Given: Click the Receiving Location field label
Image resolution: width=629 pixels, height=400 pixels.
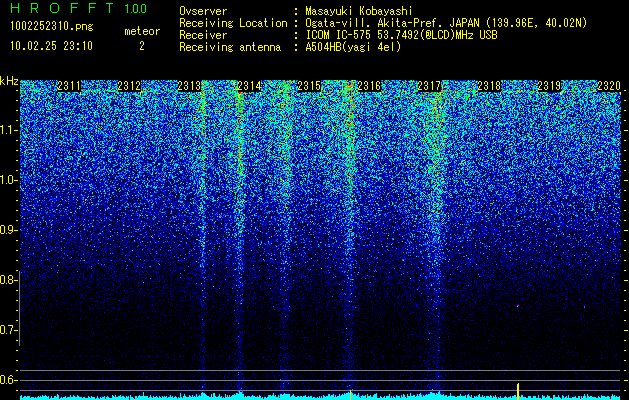Looking at the screenshot, I should (x=233, y=23).
